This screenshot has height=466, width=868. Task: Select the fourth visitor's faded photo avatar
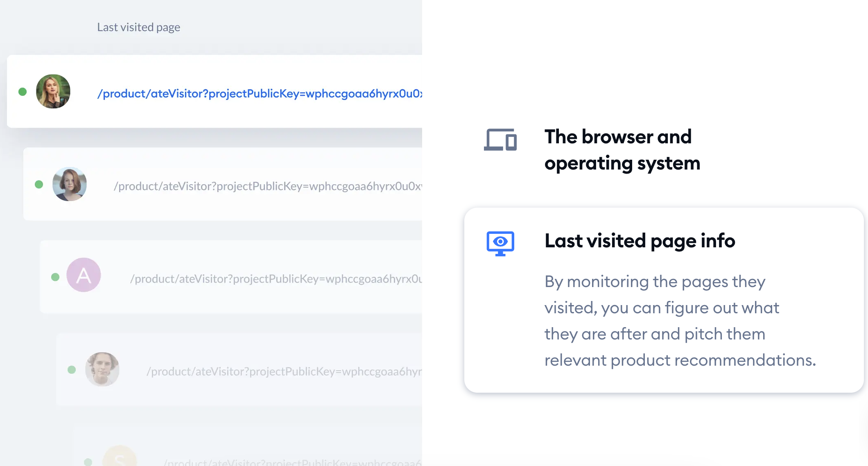point(102,369)
